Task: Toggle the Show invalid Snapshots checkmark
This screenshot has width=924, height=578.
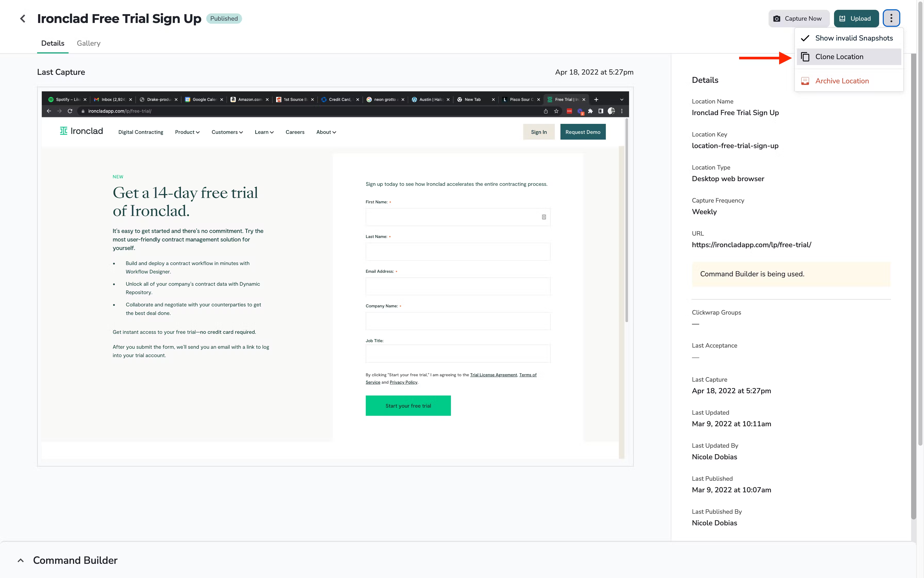Action: coord(805,38)
